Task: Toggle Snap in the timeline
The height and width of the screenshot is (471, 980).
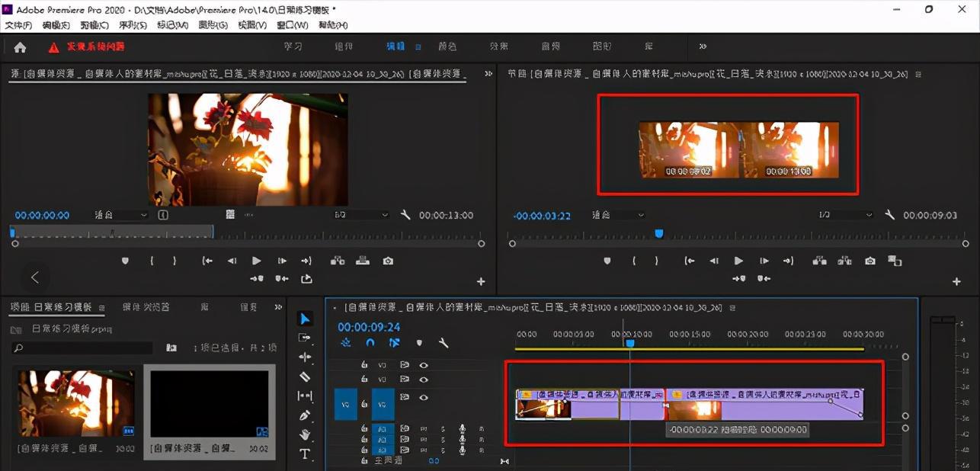Action: point(370,343)
